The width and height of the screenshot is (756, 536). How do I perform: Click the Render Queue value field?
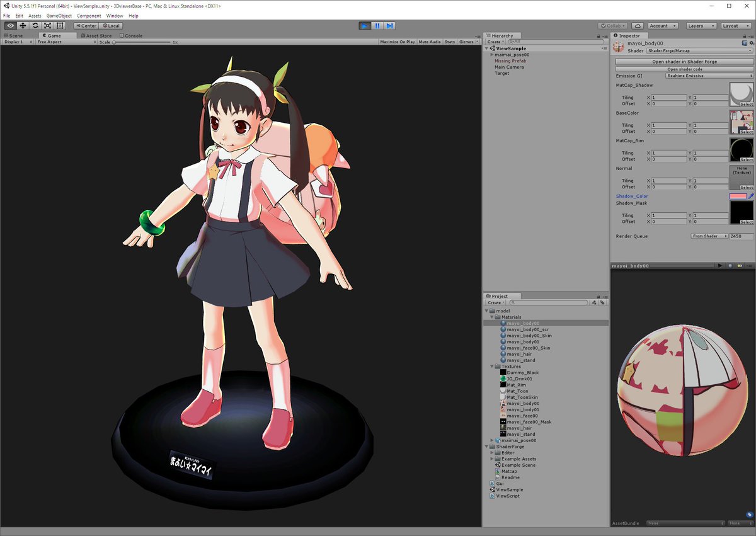[741, 236]
